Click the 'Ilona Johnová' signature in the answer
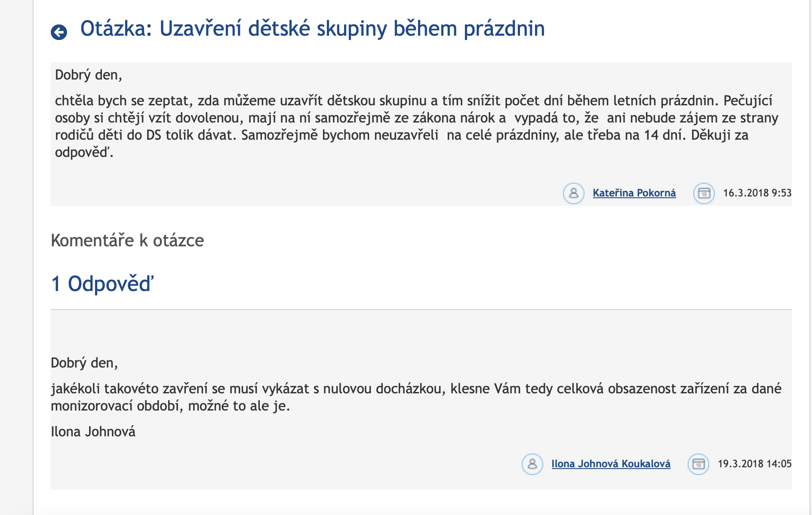 tap(93, 432)
